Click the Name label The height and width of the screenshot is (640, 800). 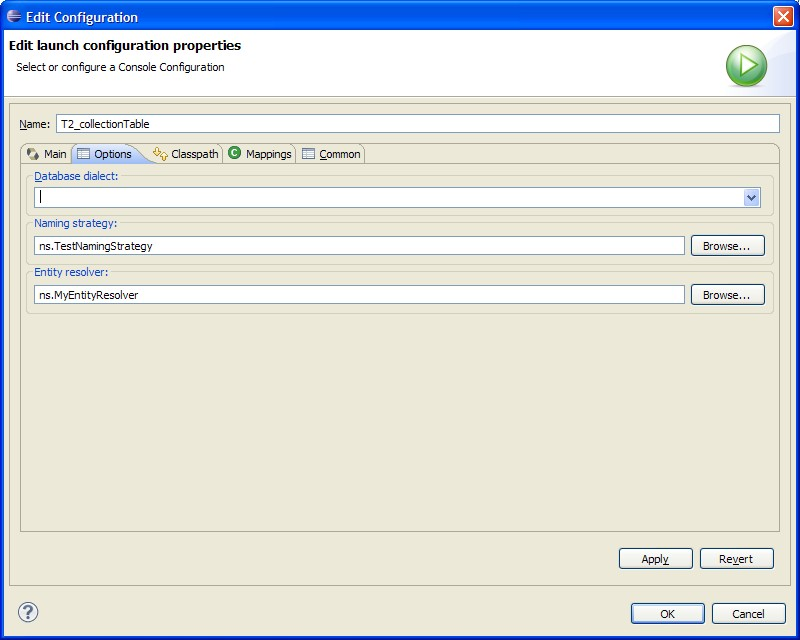click(34, 124)
